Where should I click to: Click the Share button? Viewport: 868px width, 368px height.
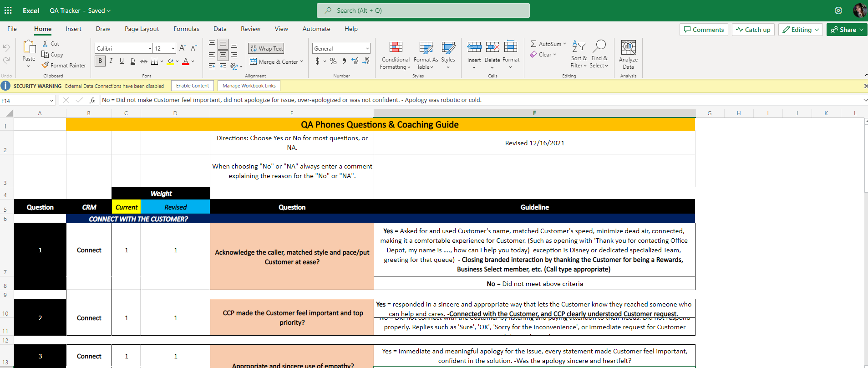[847, 30]
